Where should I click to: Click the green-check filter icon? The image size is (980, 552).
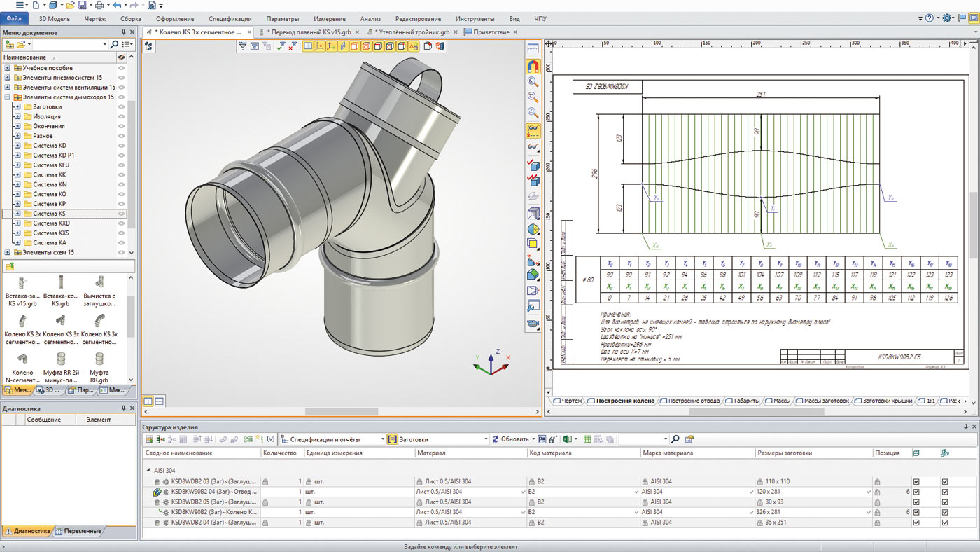coord(281,46)
